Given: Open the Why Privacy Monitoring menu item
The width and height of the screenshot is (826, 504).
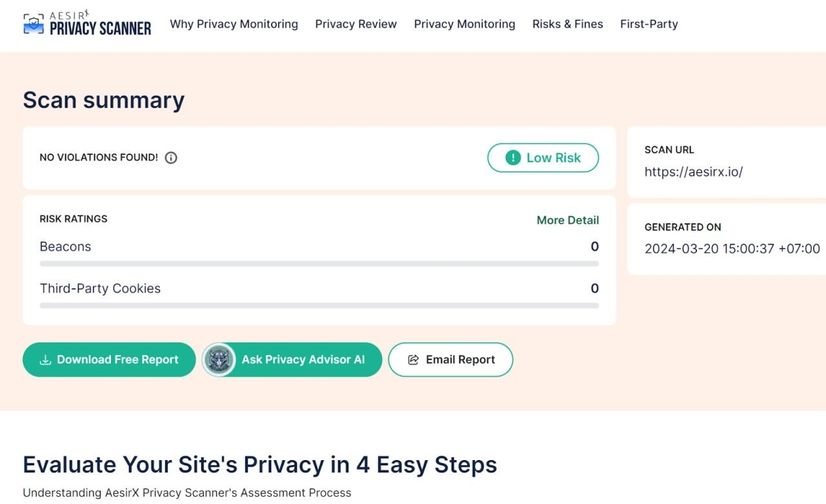Looking at the screenshot, I should (x=234, y=24).
